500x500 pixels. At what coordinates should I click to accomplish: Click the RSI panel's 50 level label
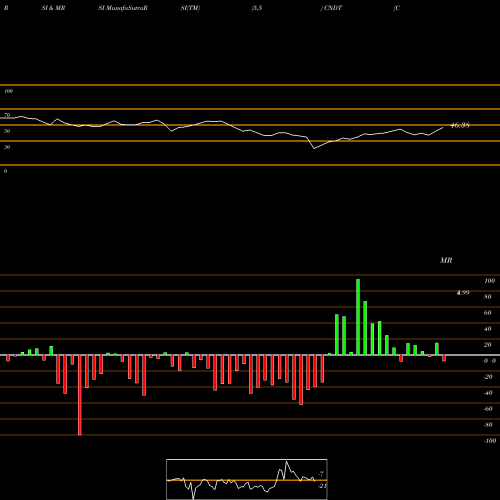point(7,131)
